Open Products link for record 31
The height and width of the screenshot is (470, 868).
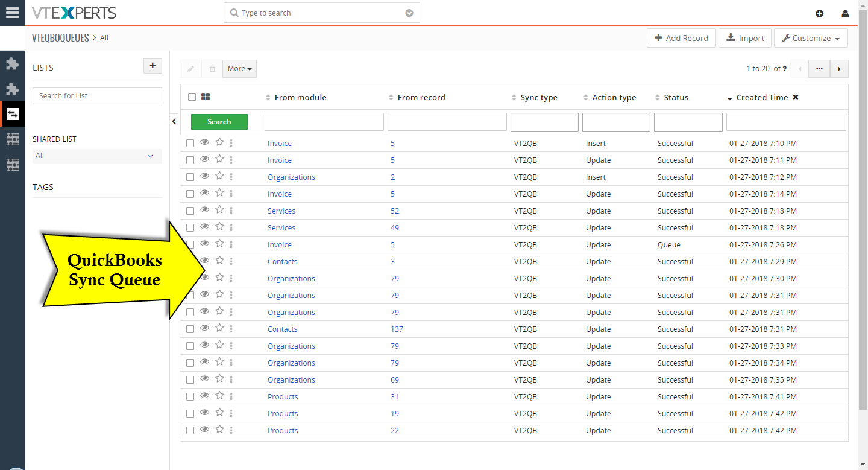point(283,396)
